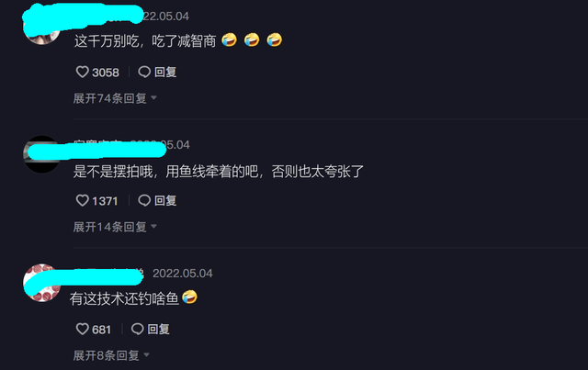This screenshot has width=588, height=370.
Task: Click comment text 是不是摆拍哦
Action: (113, 172)
